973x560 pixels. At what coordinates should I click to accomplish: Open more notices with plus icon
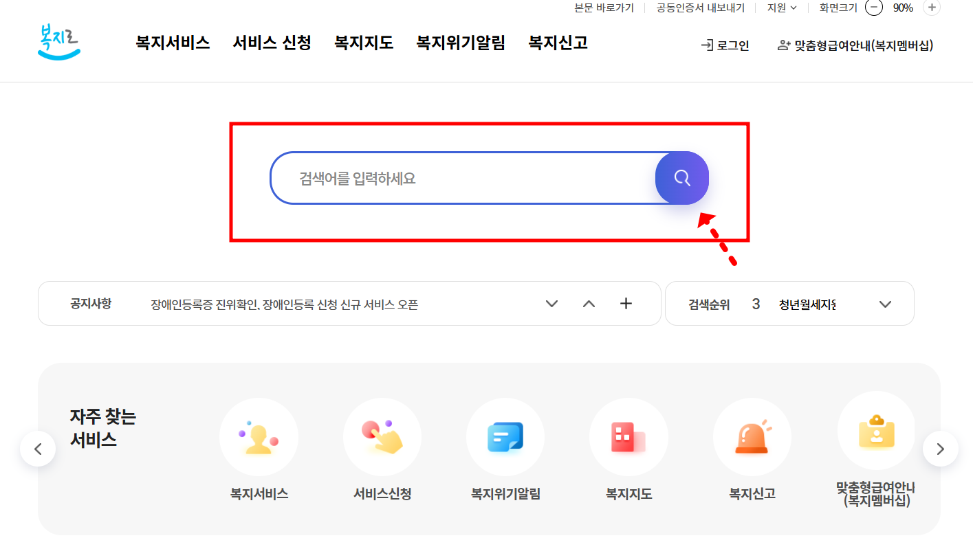(x=626, y=304)
